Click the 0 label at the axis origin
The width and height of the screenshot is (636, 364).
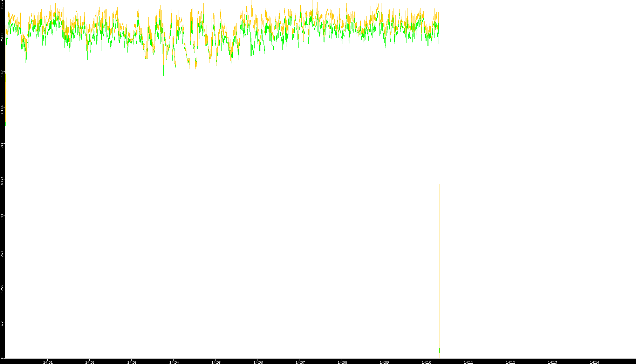click(x=2, y=357)
